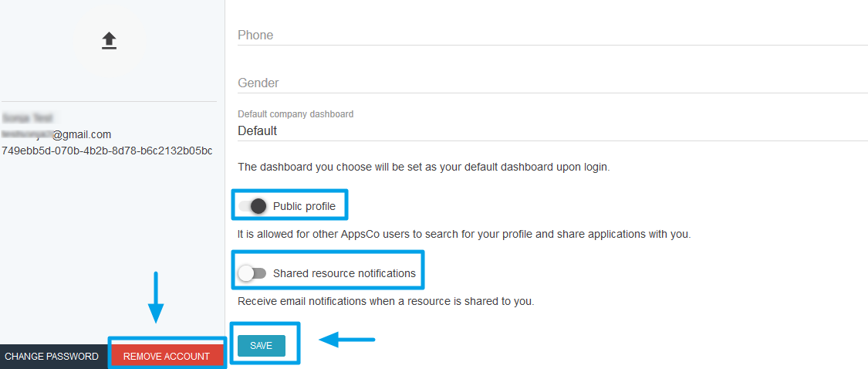Viewport: 868px width, 369px height.
Task: Click the AppsCo users search profile description
Action: pos(464,234)
